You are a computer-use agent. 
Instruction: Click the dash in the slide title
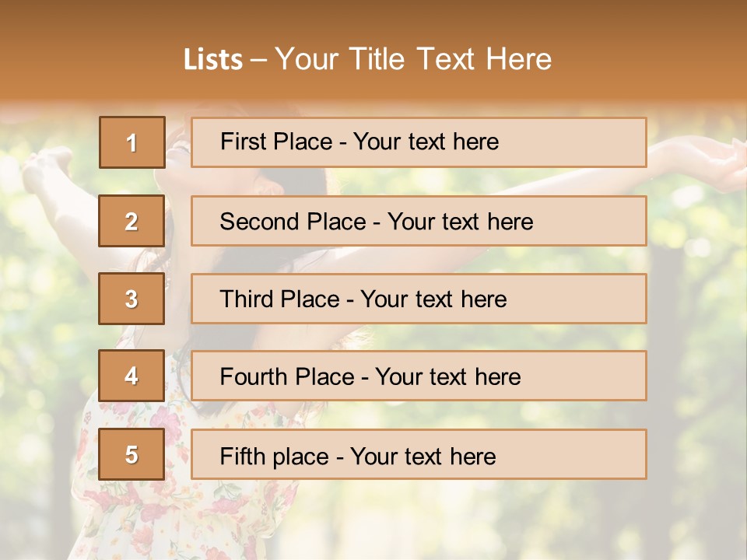tap(258, 60)
